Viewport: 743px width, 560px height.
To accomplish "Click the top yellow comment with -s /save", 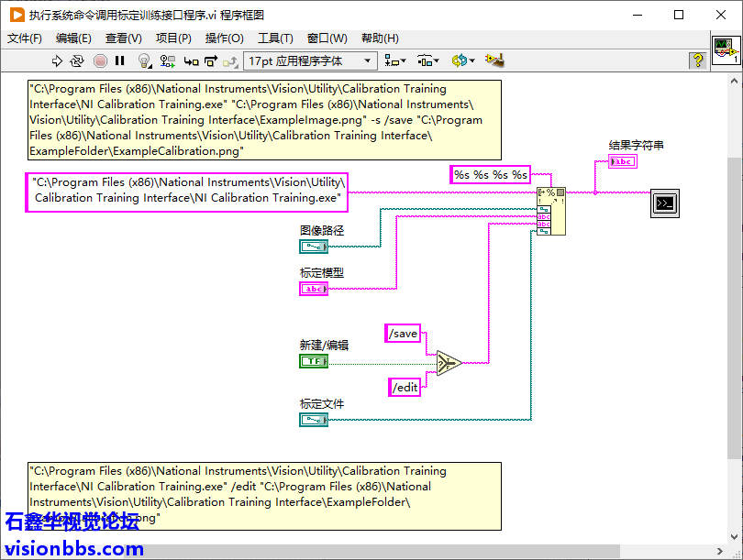I will pyautogui.click(x=264, y=120).
